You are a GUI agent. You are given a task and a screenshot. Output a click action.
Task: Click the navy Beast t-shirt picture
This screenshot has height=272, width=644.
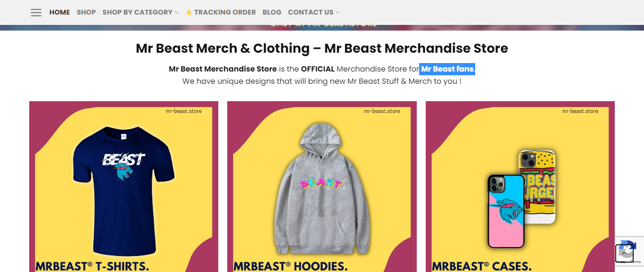click(124, 191)
